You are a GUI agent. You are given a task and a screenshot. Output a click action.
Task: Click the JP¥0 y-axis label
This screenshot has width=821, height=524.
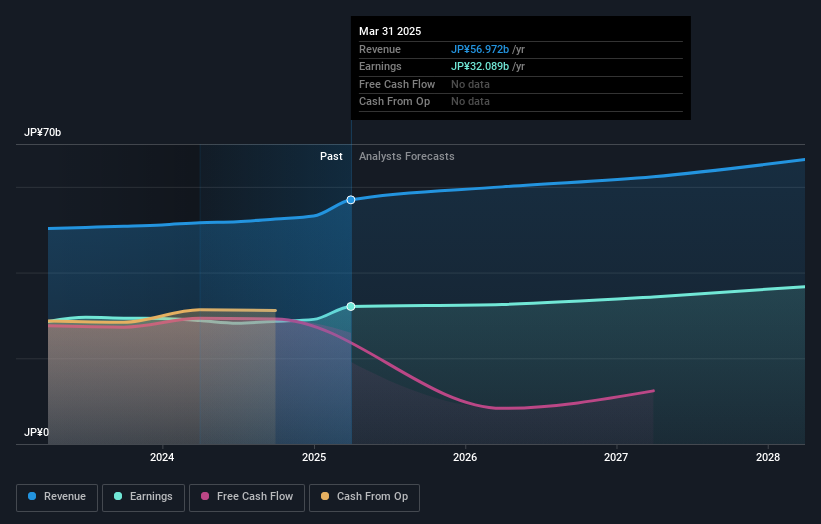click(x=36, y=432)
